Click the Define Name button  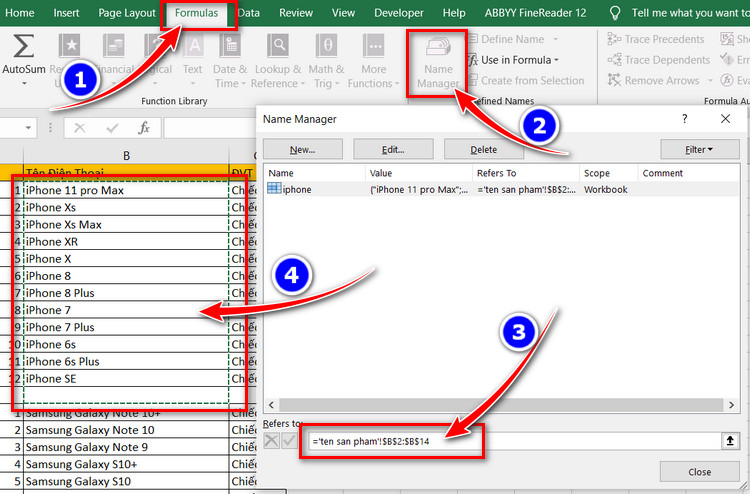tap(506, 39)
